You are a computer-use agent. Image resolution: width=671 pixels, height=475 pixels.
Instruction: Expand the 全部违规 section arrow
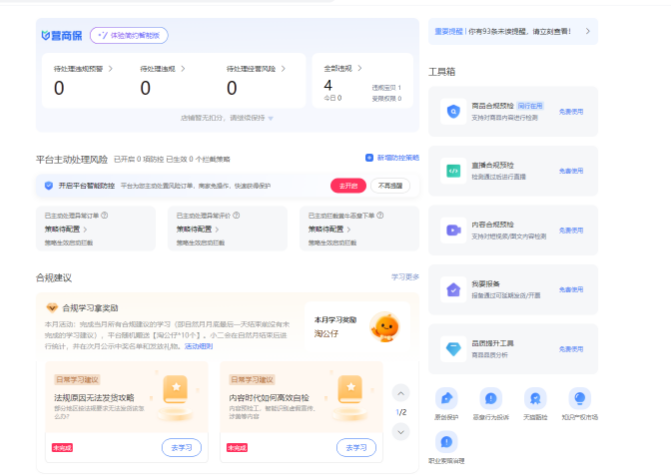(x=360, y=68)
